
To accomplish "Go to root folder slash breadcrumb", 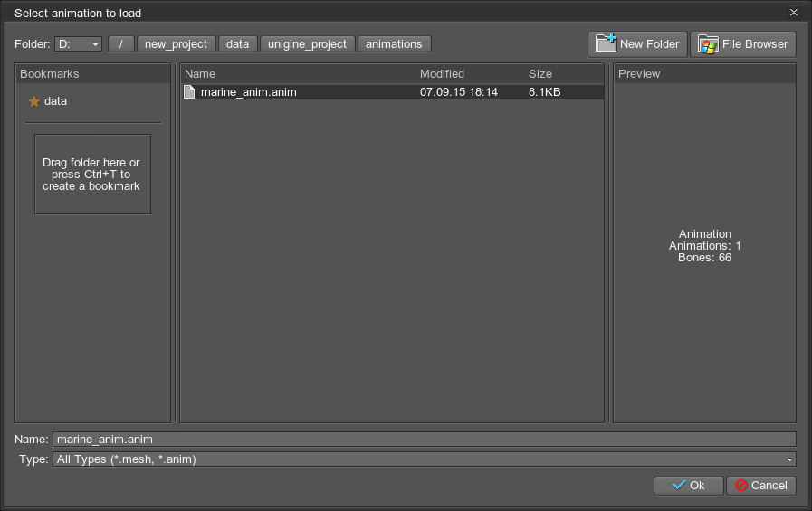I will pos(120,44).
